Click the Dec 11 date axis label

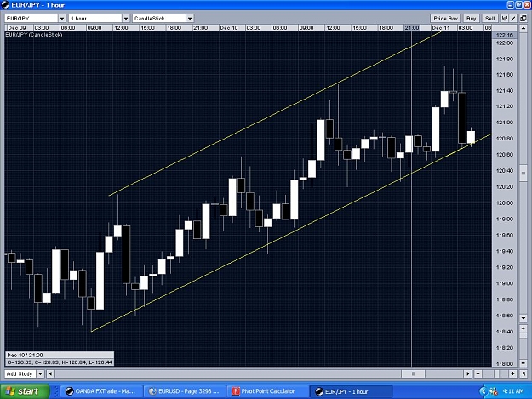click(440, 28)
